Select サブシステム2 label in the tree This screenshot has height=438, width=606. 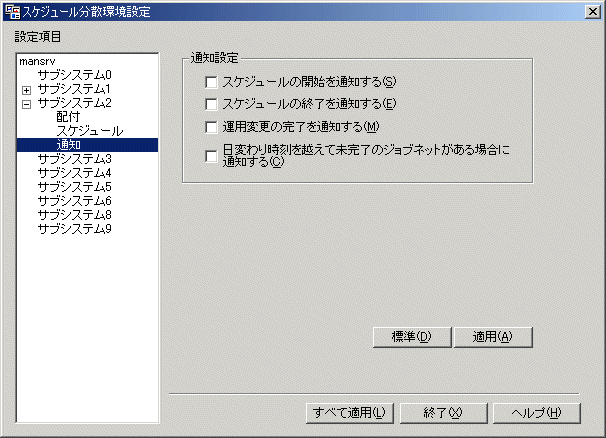pos(75,103)
